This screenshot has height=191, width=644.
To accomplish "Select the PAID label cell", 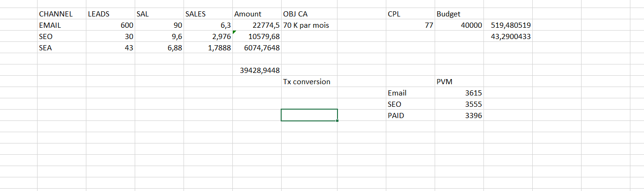I will click(x=410, y=116).
